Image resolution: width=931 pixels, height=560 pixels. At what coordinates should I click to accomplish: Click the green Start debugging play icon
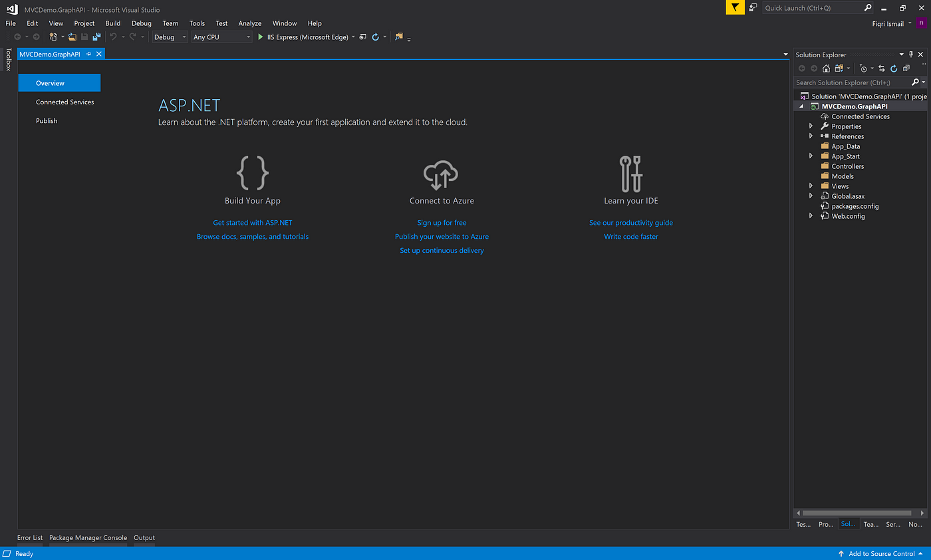click(260, 37)
